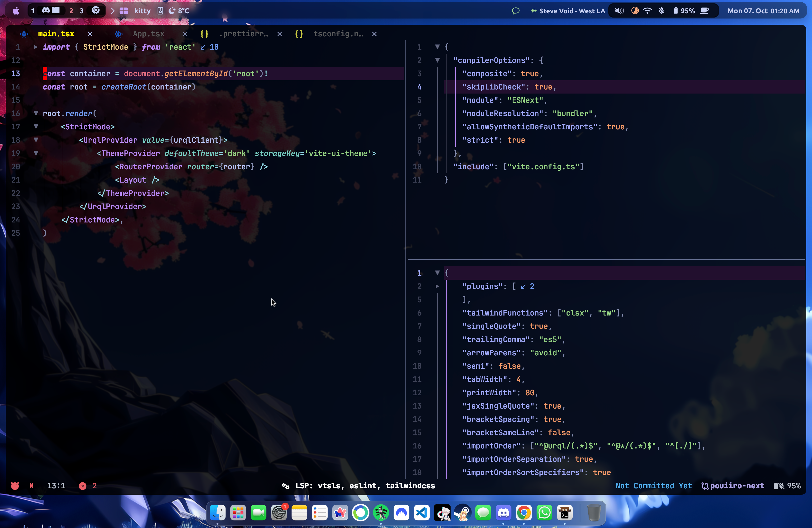The image size is (812, 528).
Task: Open the Apple menu
Action: [x=16, y=11]
